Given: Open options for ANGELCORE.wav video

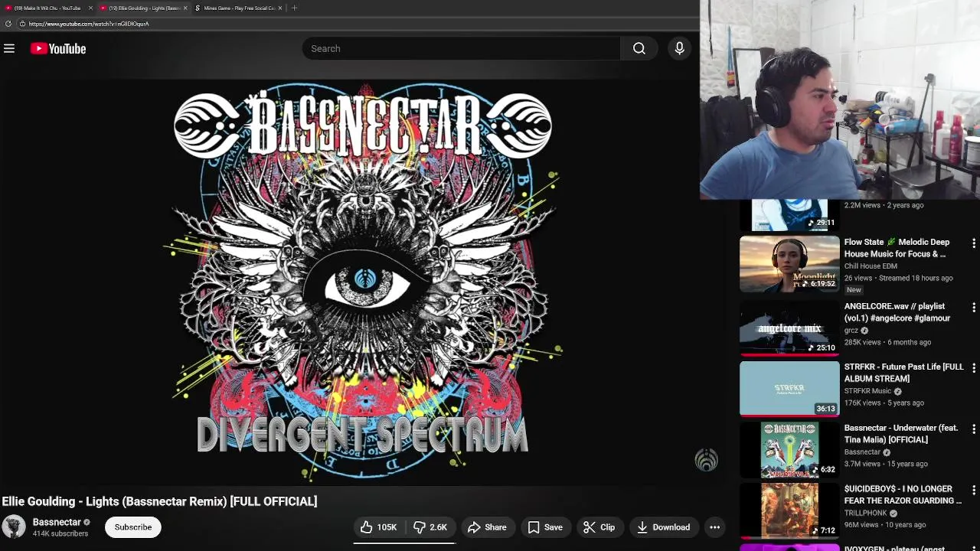Looking at the screenshot, I should [x=973, y=308].
